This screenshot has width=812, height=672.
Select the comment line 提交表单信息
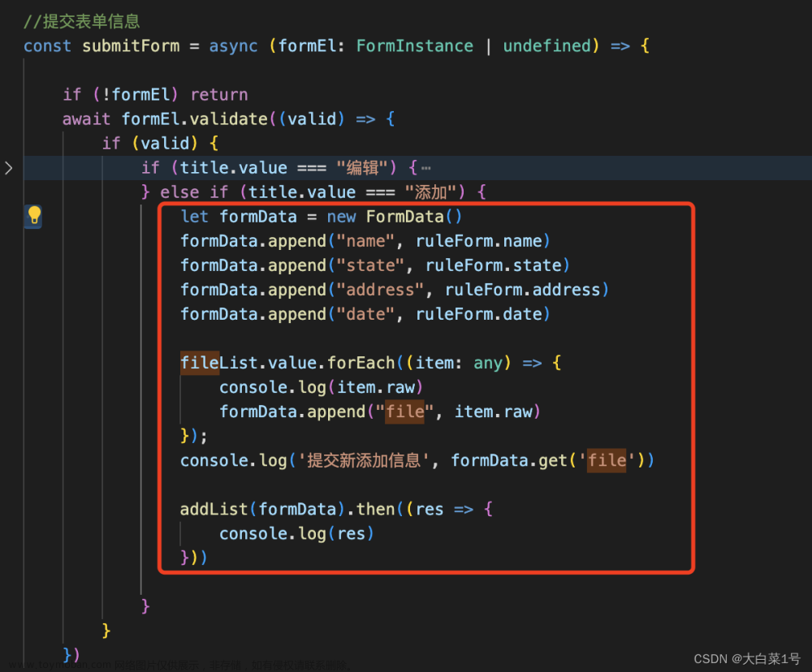coord(82,22)
